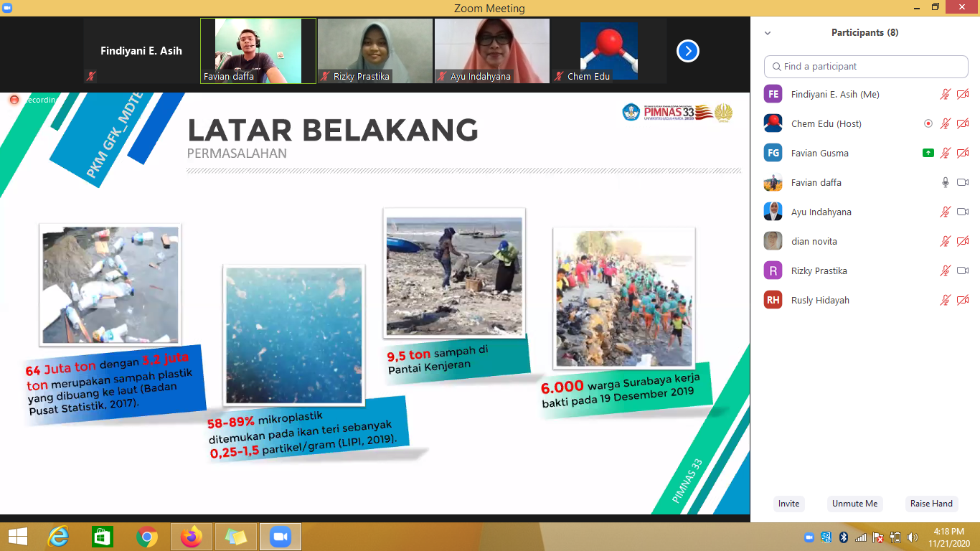
Task: Toggle Favian daffa's microphone icon in list
Action: point(946,182)
